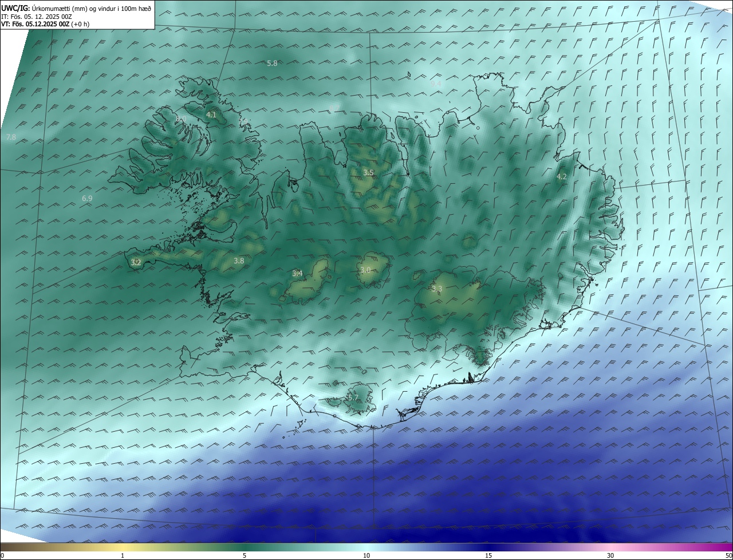Click the 1 tick on the color scale

click(123, 555)
